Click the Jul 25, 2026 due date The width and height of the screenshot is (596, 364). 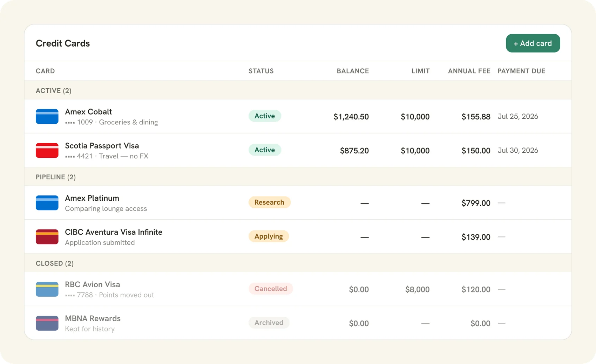click(518, 116)
